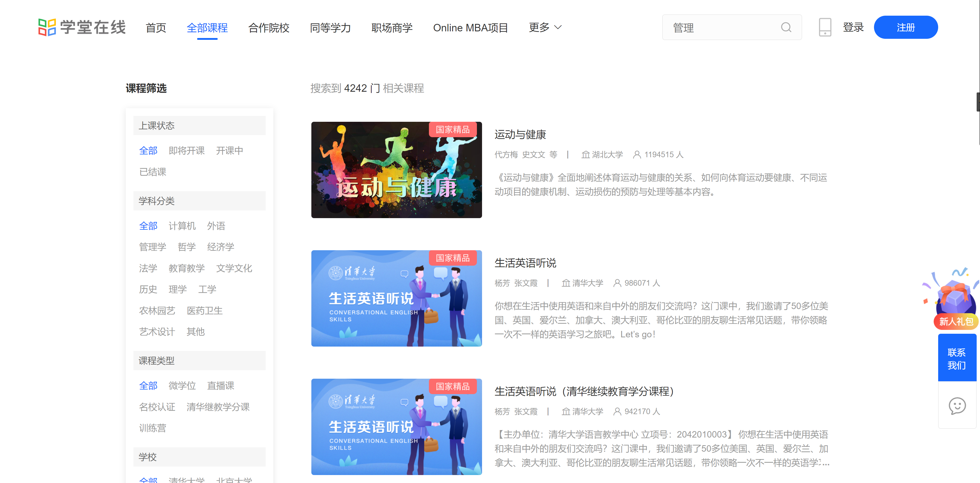Screen dimensions: 980x483
Task: Filter by 即将开课 status
Action: click(x=186, y=151)
